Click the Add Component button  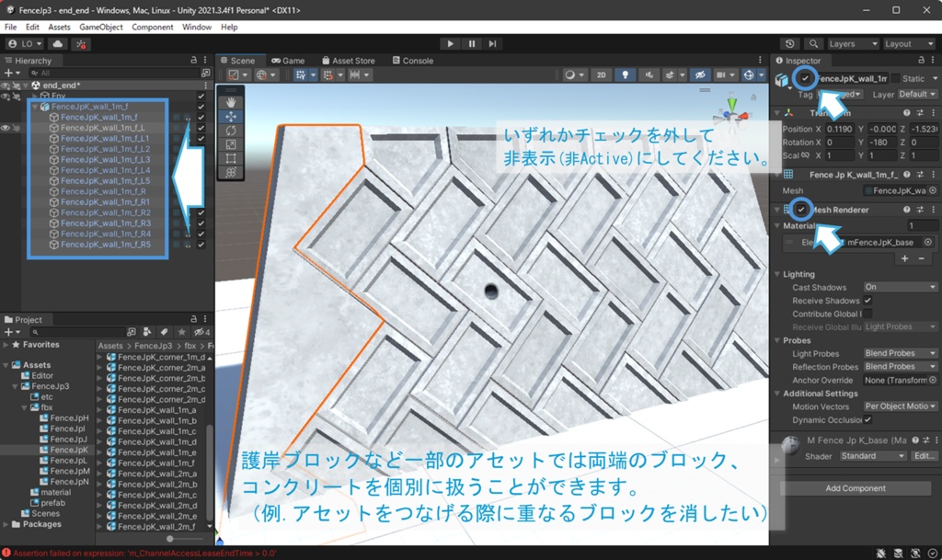(x=856, y=488)
